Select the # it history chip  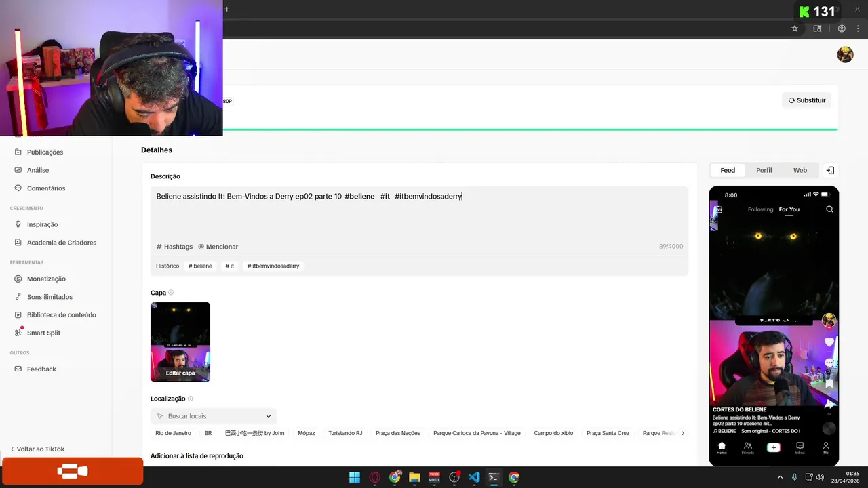(x=230, y=266)
